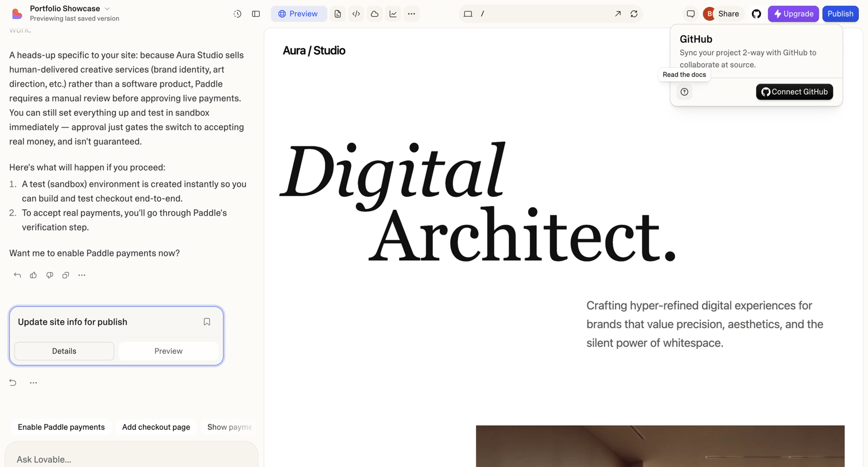The height and width of the screenshot is (467, 868).
Task: Click the help question mark icon
Action: click(684, 92)
